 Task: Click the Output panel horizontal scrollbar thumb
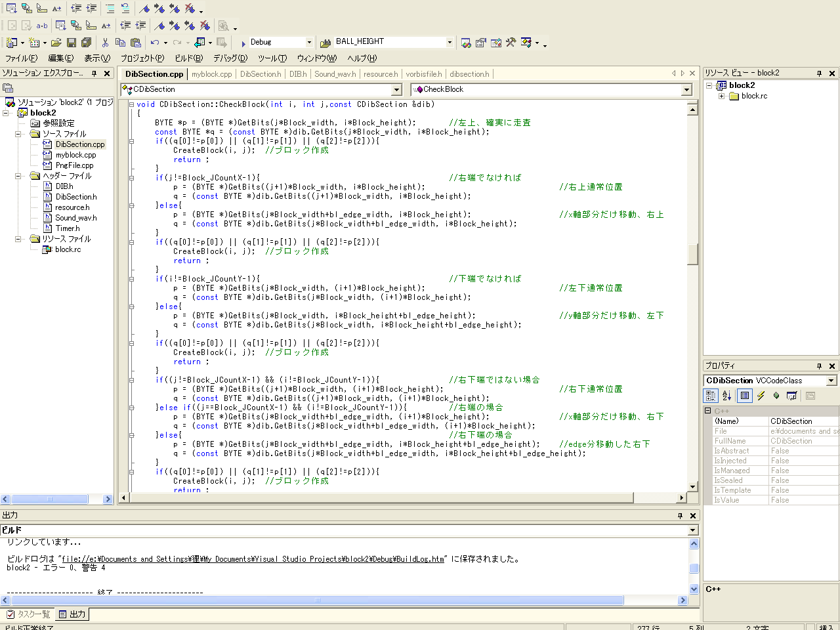coord(318,600)
